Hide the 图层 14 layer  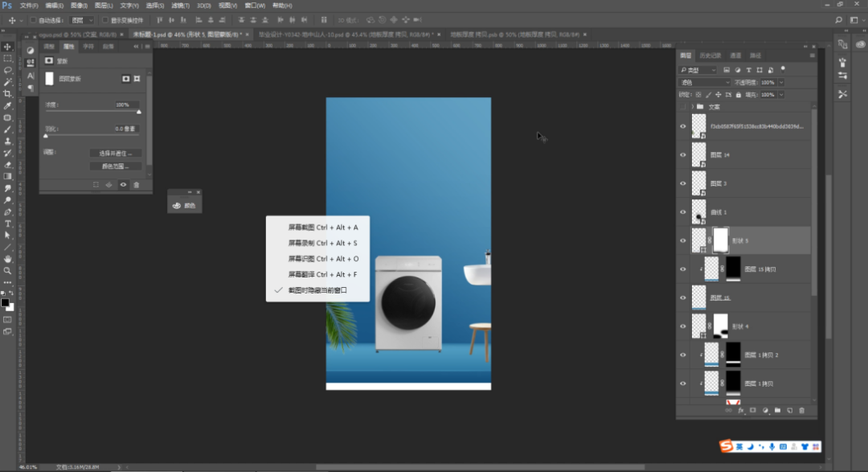pos(683,154)
